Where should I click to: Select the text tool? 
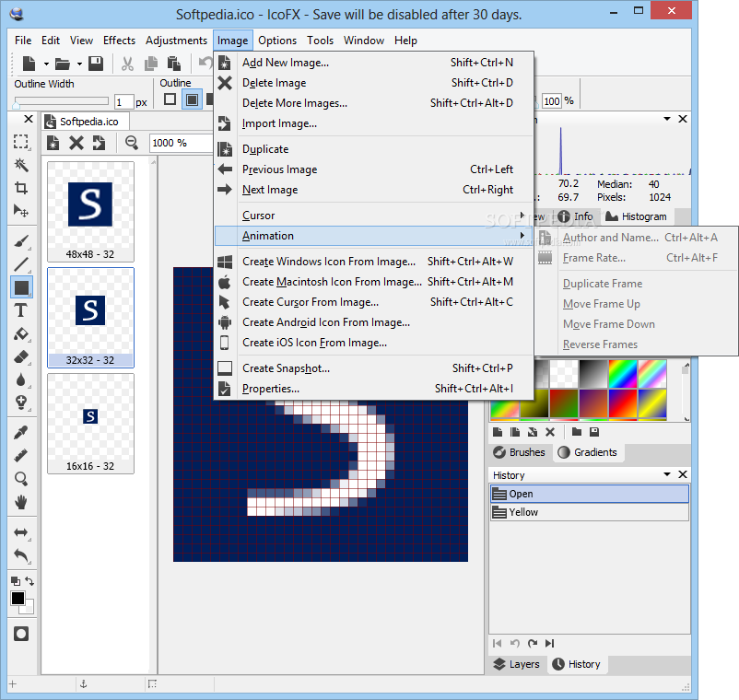click(21, 310)
